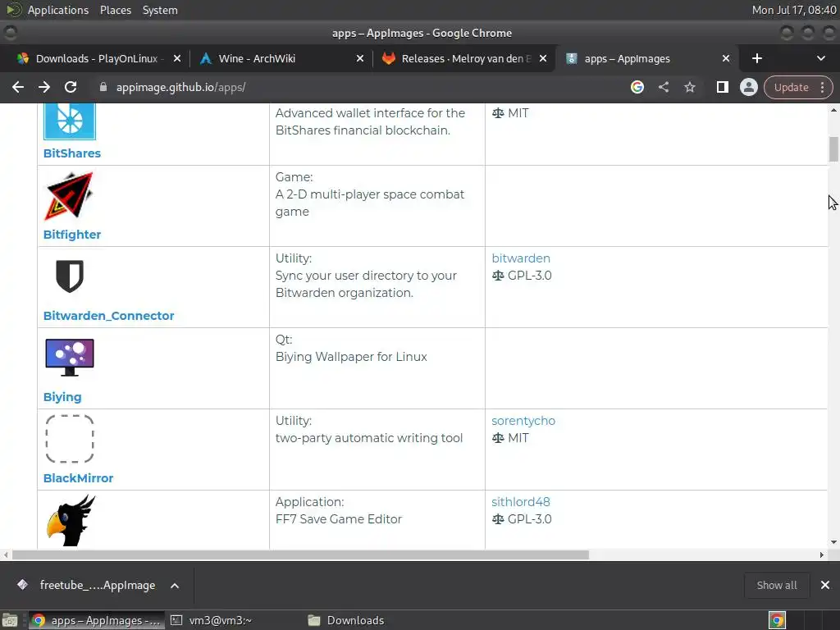Go forward with the browser forward arrow

(44, 87)
